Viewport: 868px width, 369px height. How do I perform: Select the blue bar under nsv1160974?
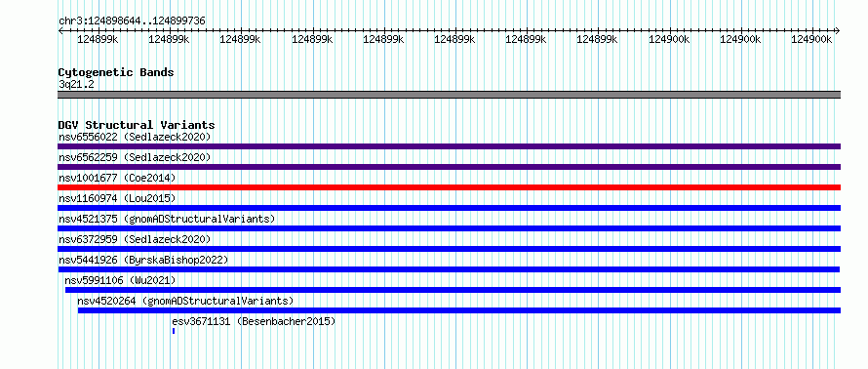coord(449,208)
